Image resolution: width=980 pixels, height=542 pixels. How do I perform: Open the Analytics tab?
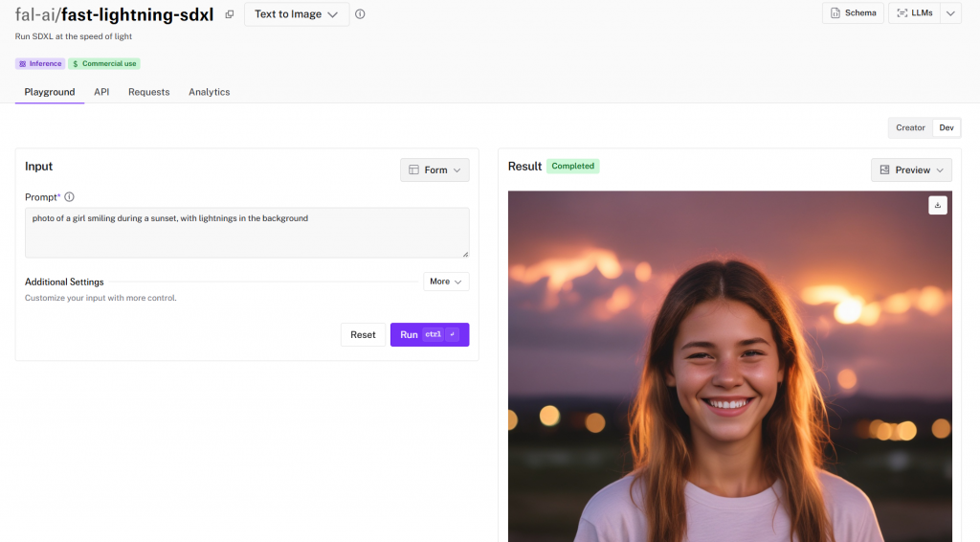pyautogui.click(x=210, y=92)
